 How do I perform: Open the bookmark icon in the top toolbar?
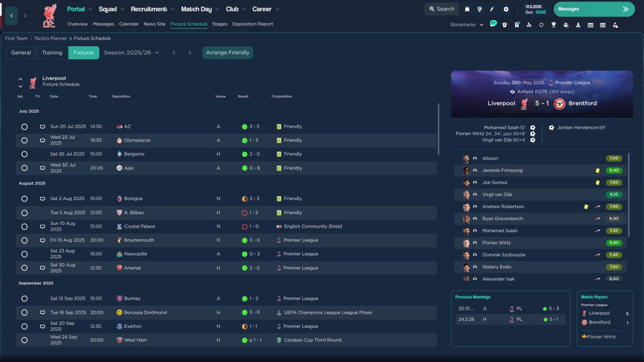467,9
